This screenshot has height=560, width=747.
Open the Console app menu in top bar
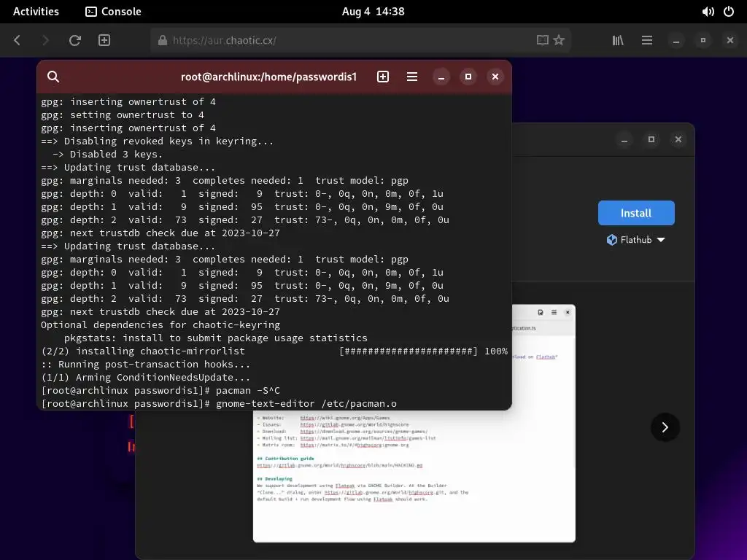[113, 12]
